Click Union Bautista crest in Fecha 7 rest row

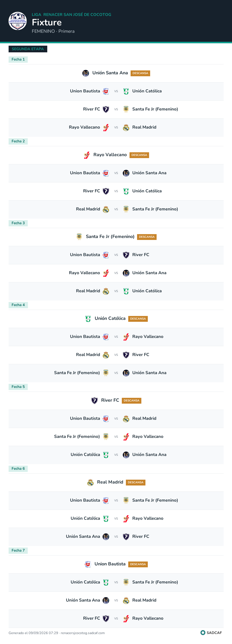point(88,564)
